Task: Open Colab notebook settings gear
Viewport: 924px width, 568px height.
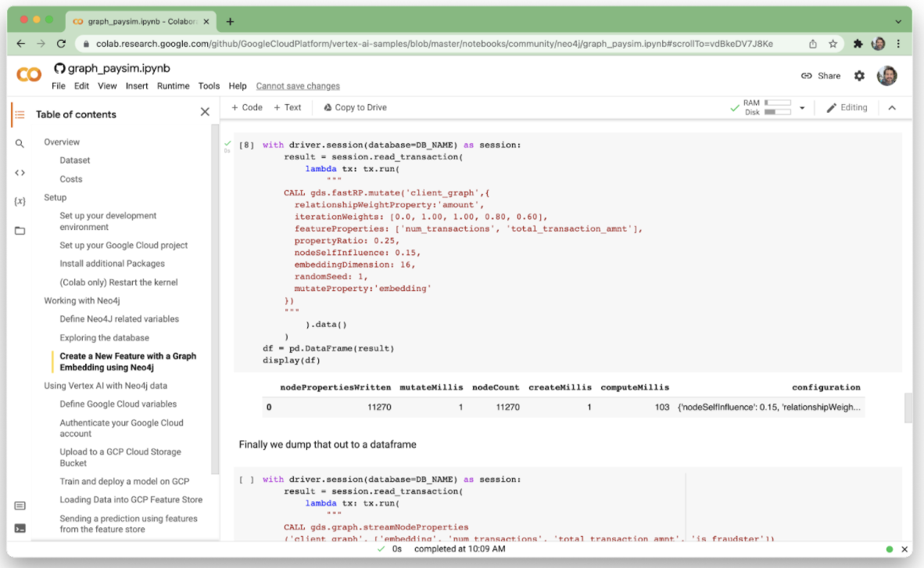Action: pyautogui.click(x=859, y=75)
